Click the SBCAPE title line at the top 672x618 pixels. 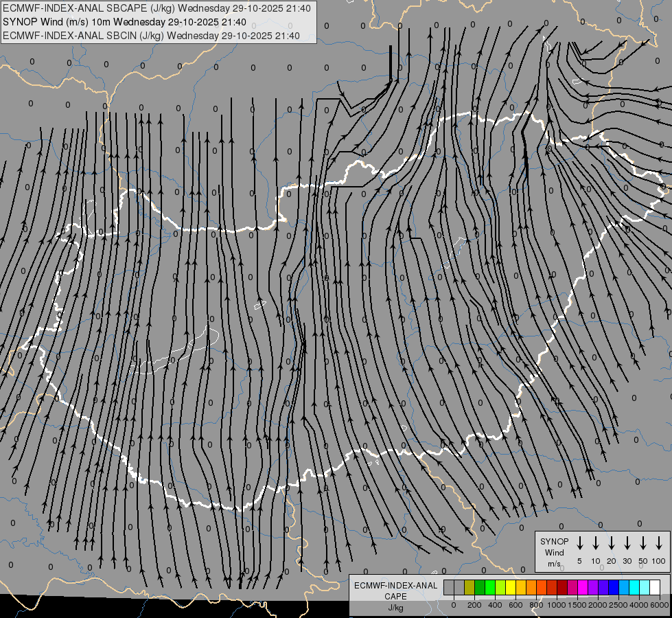coord(157,8)
